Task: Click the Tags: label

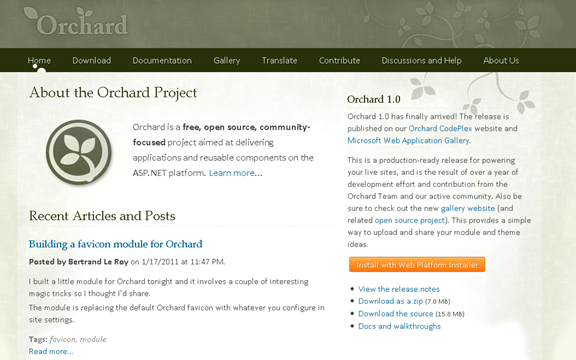Action: 38,339
